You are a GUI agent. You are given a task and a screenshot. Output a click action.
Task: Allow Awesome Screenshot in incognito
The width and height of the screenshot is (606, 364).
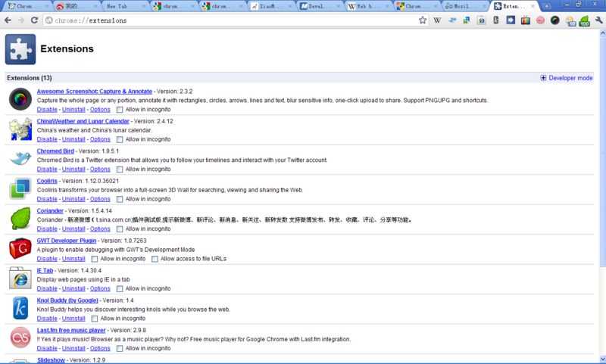click(120, 110)
